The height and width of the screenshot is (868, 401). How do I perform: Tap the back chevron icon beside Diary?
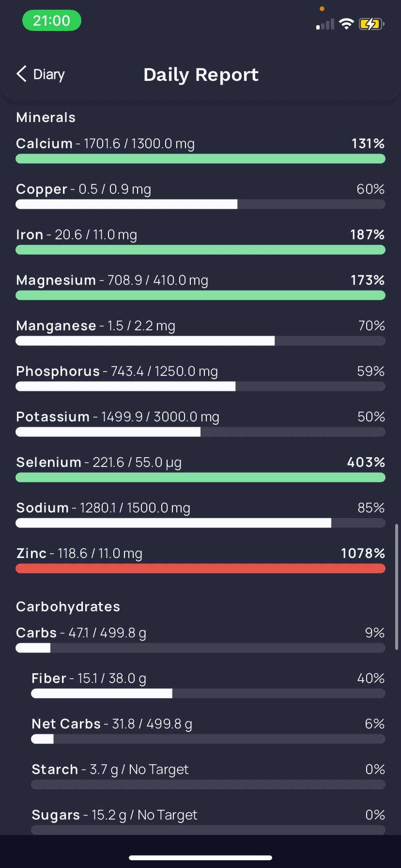[x=21, y=74]
